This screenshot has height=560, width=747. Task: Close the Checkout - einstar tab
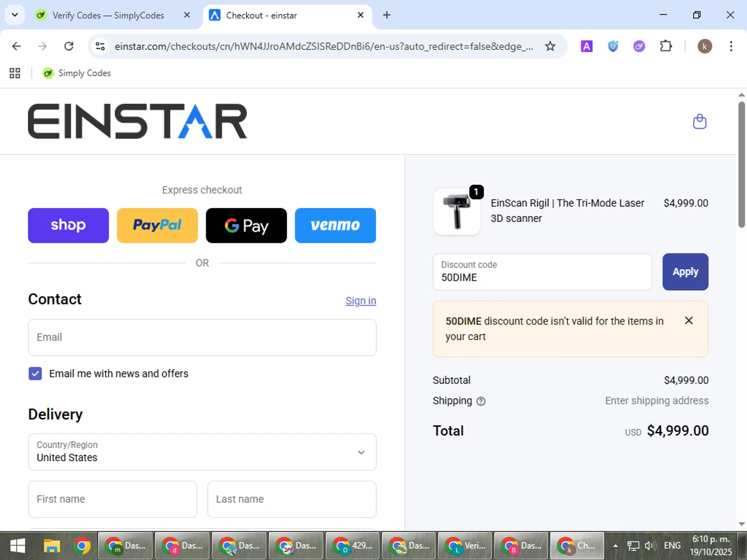(361, 15)
